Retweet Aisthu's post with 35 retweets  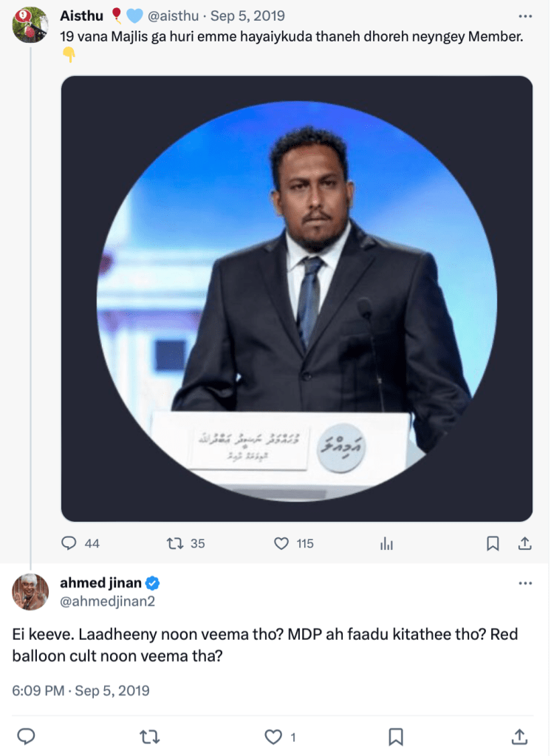(x=176, y=543)
